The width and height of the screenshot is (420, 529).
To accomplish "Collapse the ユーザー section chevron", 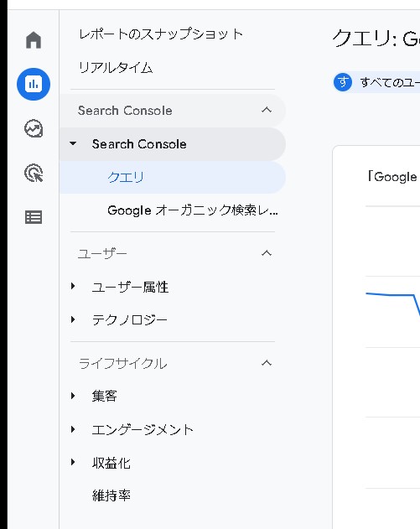I will [x=267, y=253].
